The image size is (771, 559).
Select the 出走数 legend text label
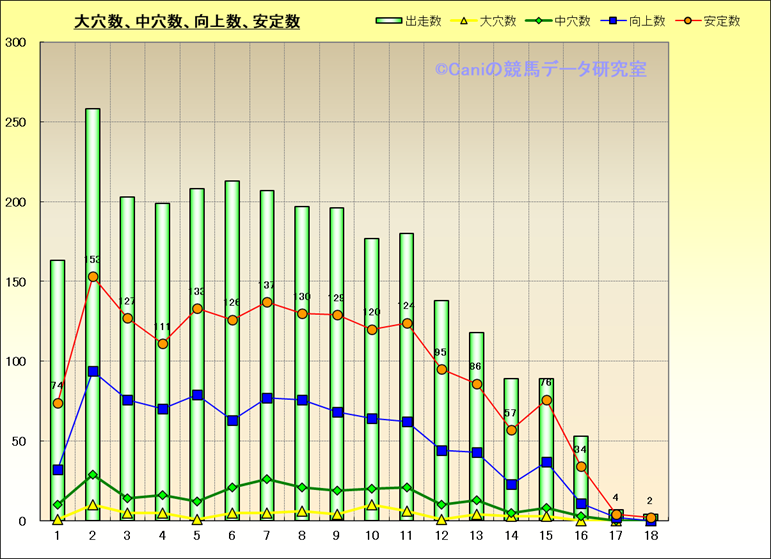pyautogui.click(x=423, y=21)
